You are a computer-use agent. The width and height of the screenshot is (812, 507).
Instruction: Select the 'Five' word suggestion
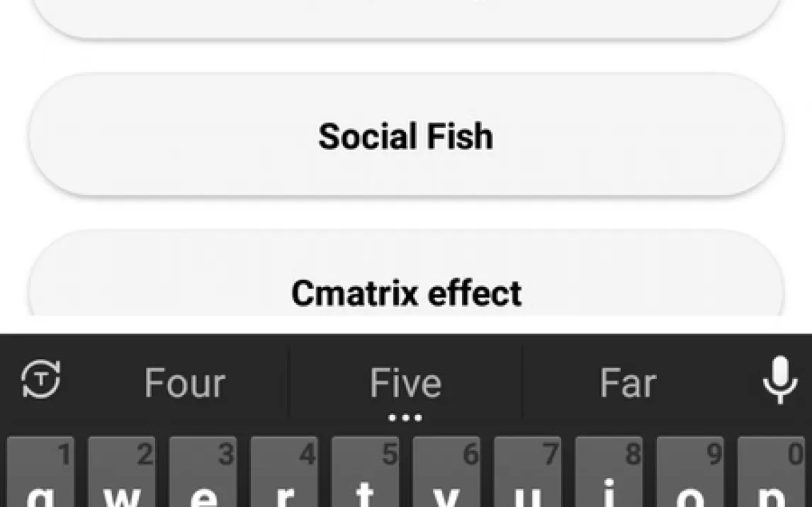coord(405,383)
